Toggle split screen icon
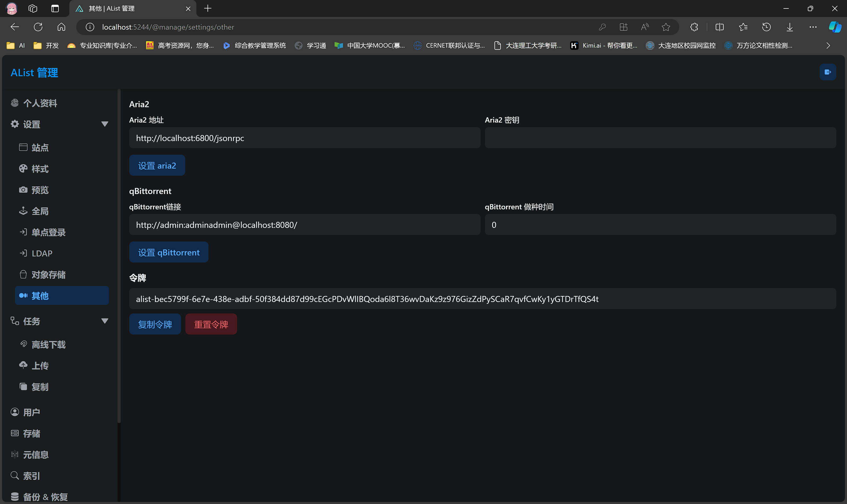This screenshot has height=504, width=847. [720, 27]
